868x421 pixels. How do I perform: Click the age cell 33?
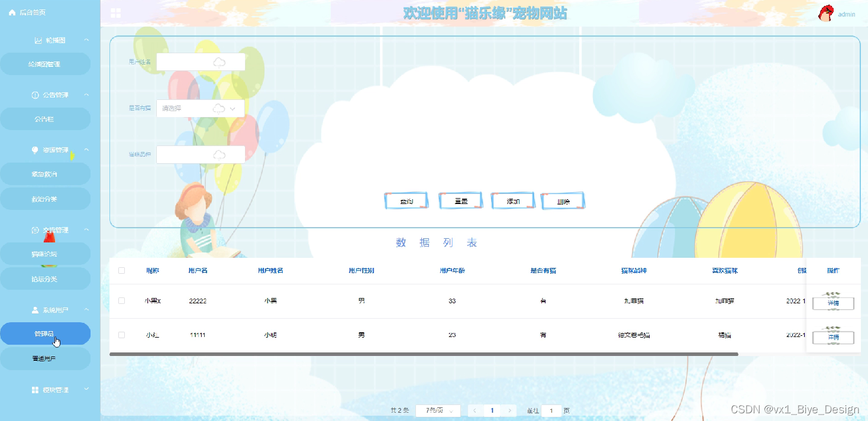tap(452, 301)
